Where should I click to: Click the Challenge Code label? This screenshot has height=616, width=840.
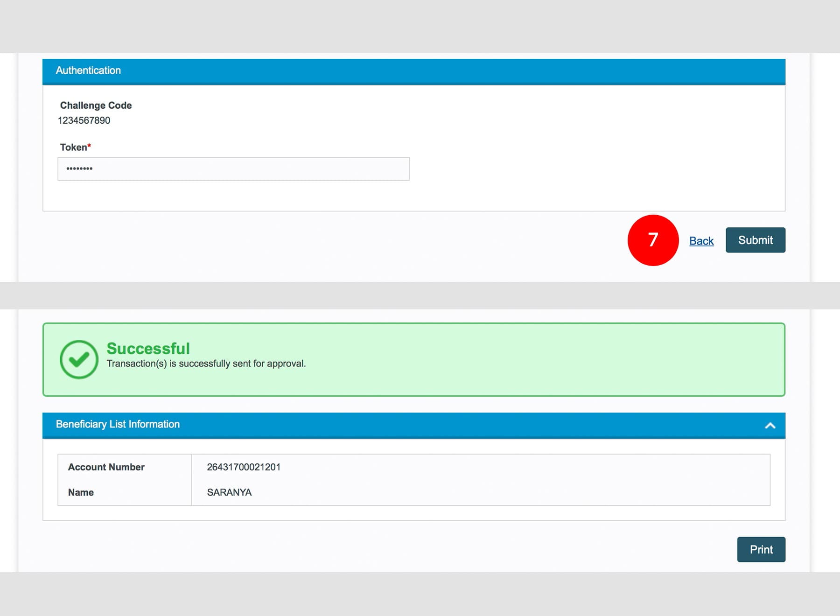pyautogui.click(x=96, y=105)
